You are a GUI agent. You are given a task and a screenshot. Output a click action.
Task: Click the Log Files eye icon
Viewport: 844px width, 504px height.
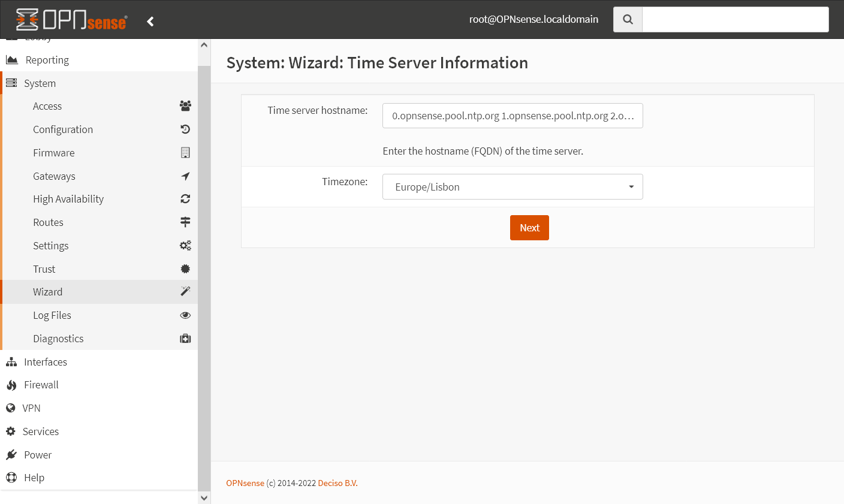[185, 315]
